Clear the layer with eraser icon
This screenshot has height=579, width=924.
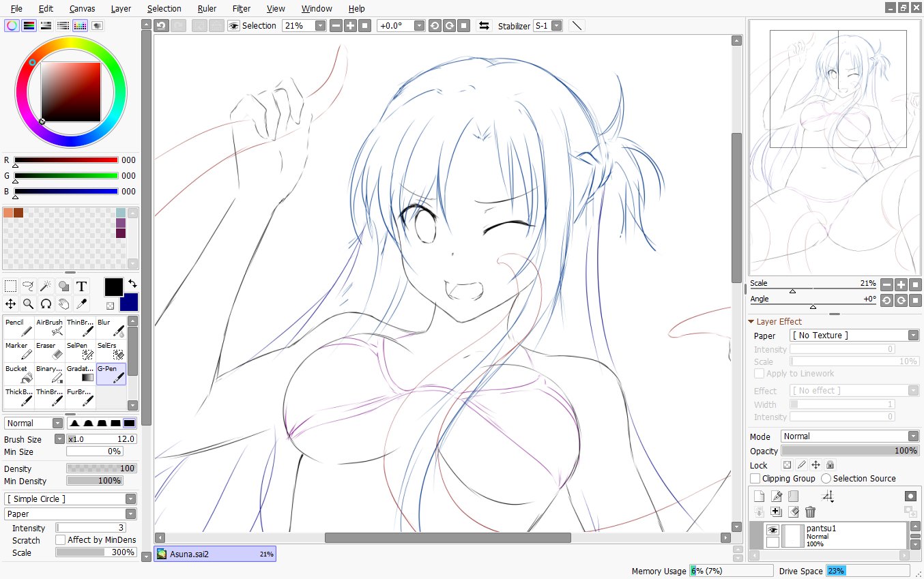point(793,511)
